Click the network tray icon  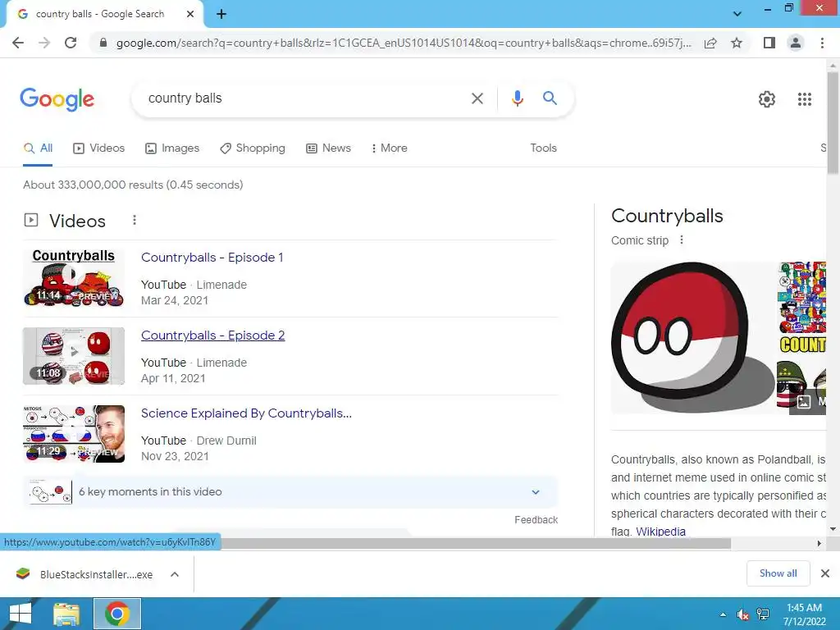pos(763,614)
